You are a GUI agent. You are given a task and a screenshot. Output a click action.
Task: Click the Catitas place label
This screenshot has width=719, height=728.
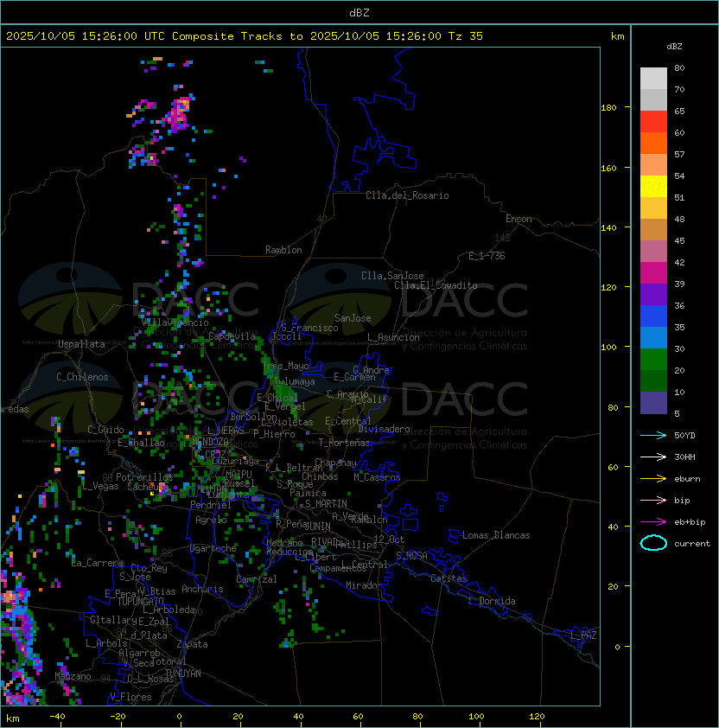coord(449,578)
